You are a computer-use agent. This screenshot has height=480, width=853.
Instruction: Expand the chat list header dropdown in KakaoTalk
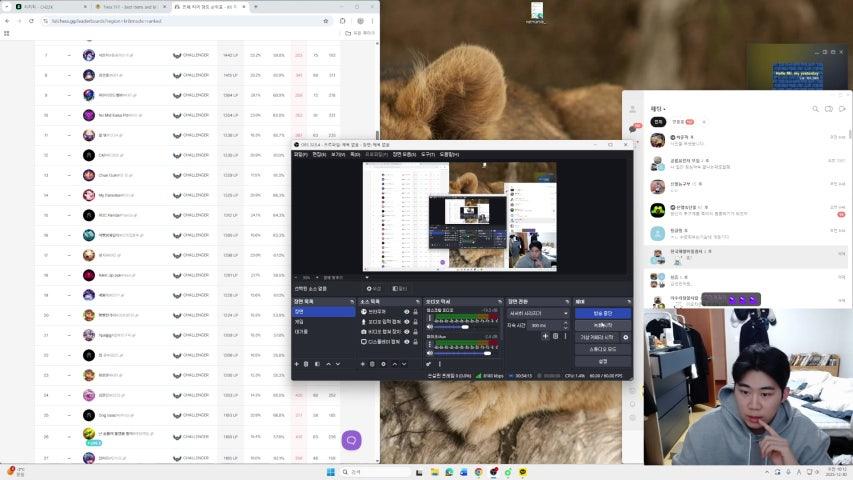(x=664, y=108)
